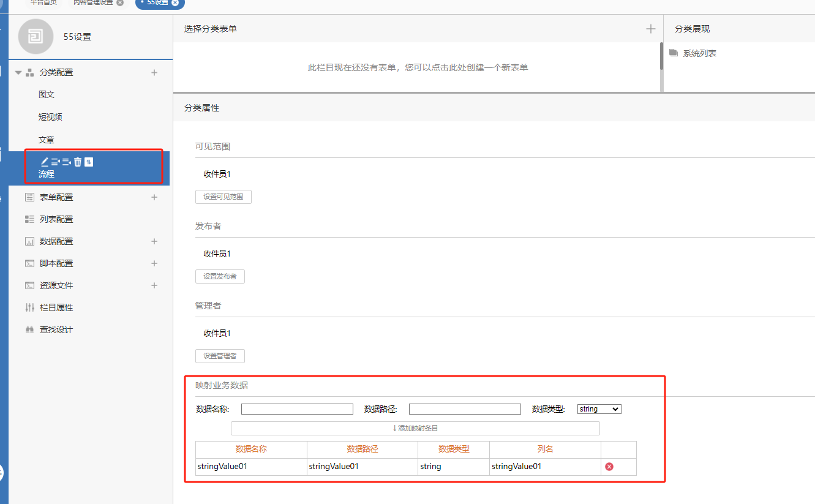815x504 pixels.
Task: Click the pencil edit icon on 流程
Action: pyautogui.click(x=44, y=162)
